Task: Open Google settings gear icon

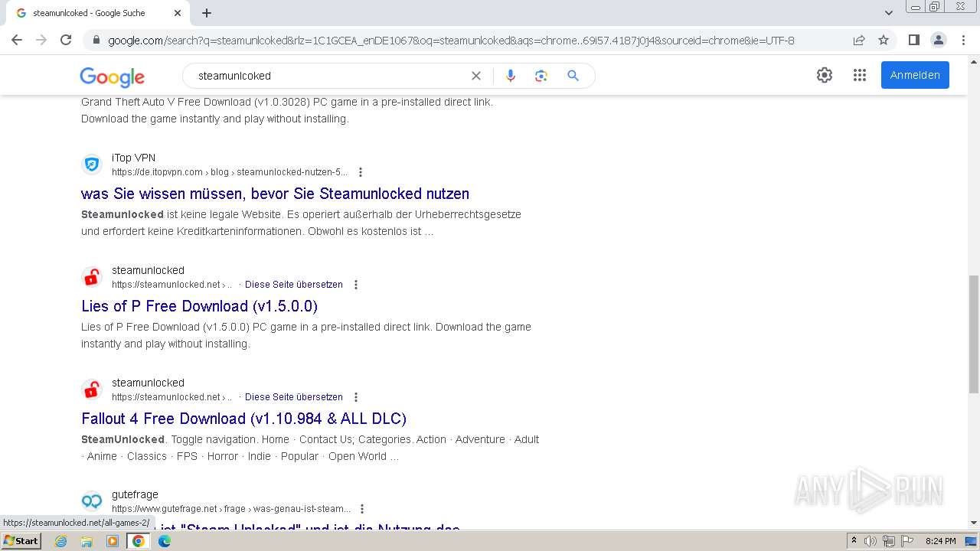Action: (x=825, y=75)
